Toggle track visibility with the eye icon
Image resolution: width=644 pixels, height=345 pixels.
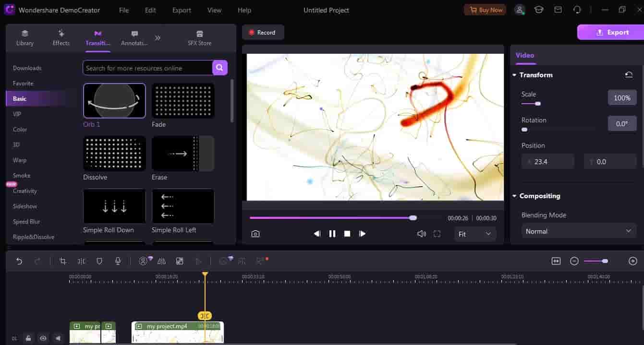click(x=43, y=338)
